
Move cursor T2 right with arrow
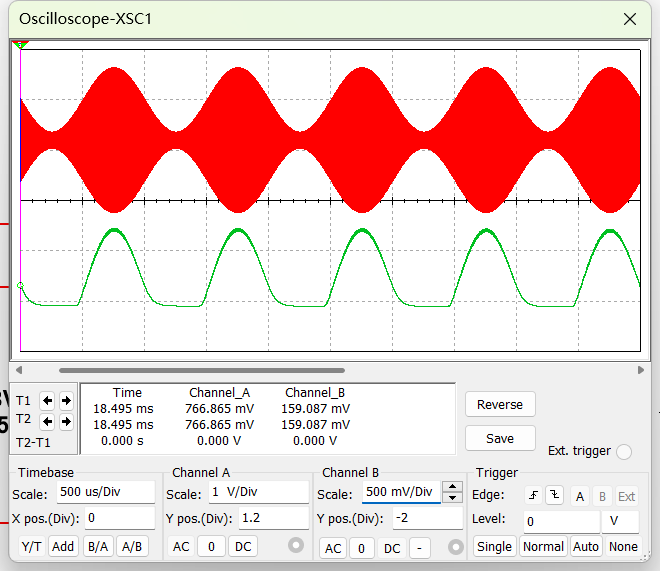(x=66, y=421)
